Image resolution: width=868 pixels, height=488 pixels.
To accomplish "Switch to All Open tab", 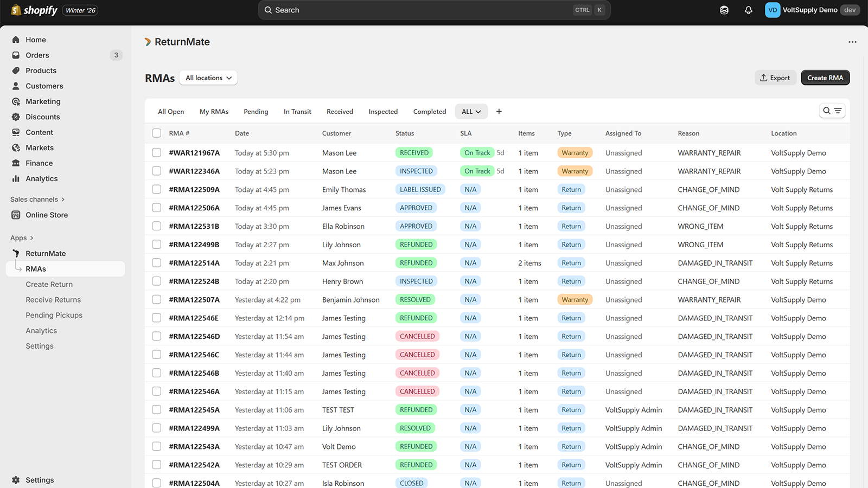I will (171, 112).
